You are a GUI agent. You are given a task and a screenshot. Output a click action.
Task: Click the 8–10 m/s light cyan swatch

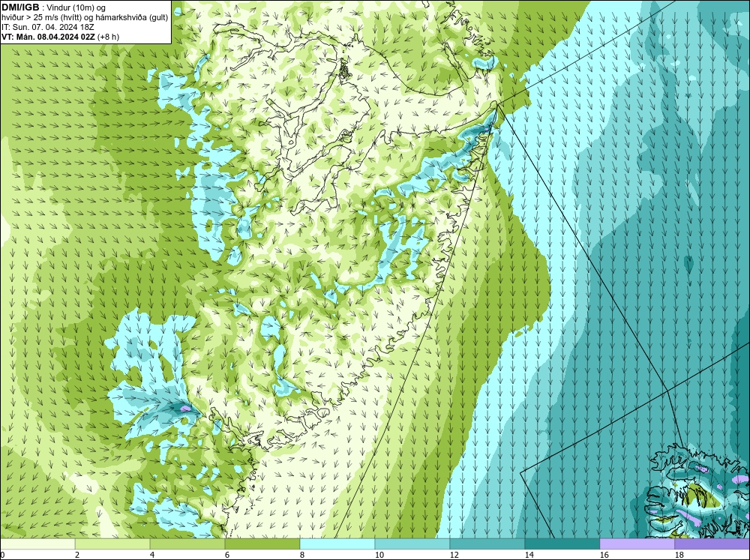coord(337,544)
